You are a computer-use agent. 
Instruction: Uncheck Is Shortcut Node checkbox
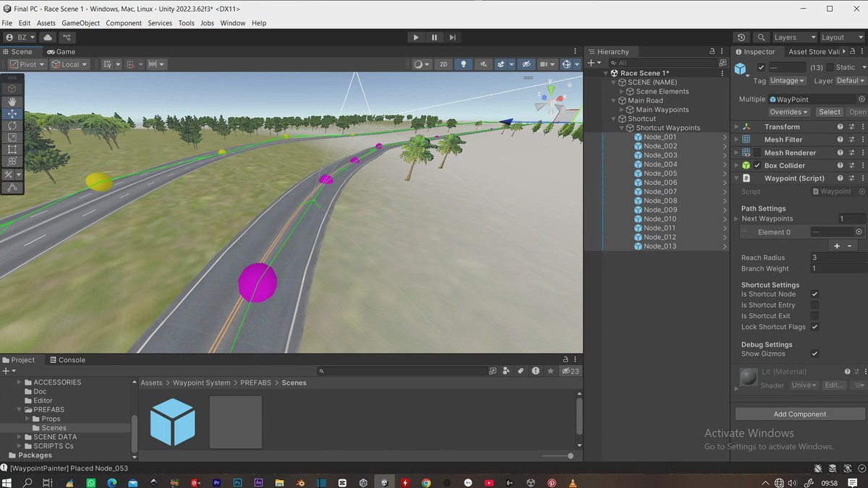pos(814,294)
